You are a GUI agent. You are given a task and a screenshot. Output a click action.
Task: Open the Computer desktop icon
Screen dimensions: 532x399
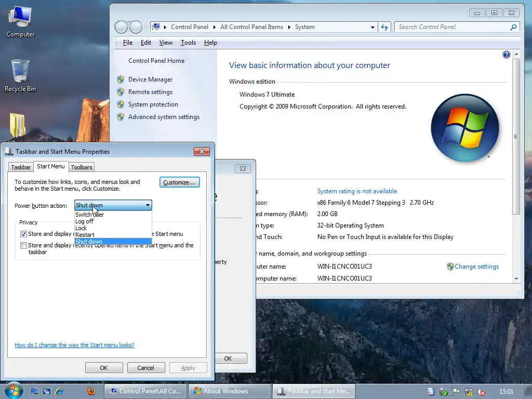(x=20, y=22)
